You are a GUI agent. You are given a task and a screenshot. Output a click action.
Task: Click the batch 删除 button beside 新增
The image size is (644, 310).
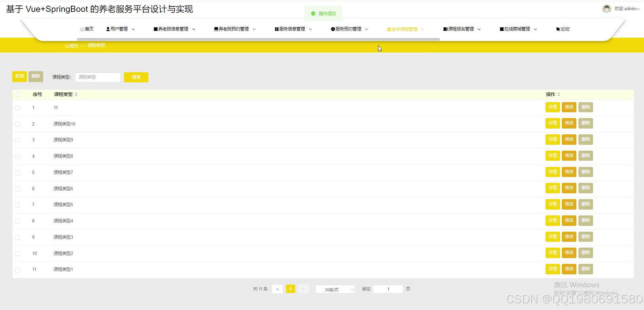36,77
